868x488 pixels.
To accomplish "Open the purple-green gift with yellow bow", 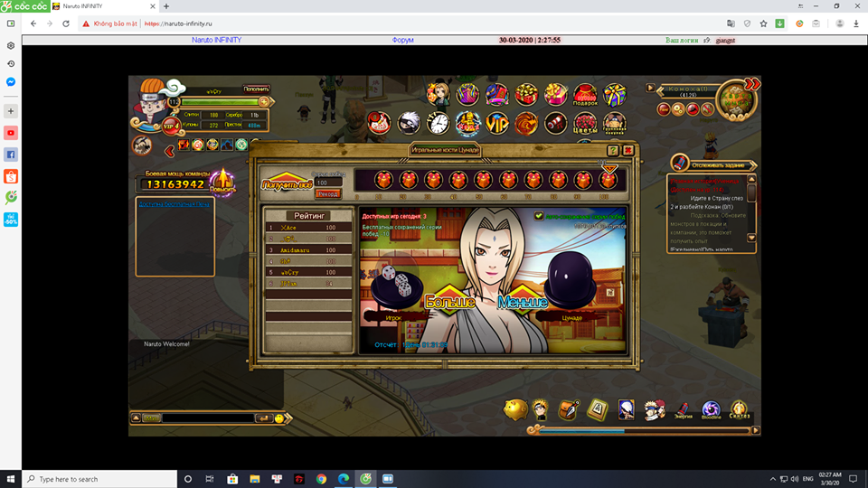I will click(614, 95).
